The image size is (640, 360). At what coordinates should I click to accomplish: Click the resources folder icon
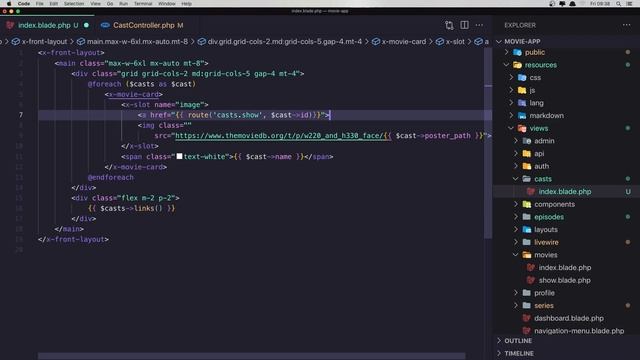tap(518, 65)
